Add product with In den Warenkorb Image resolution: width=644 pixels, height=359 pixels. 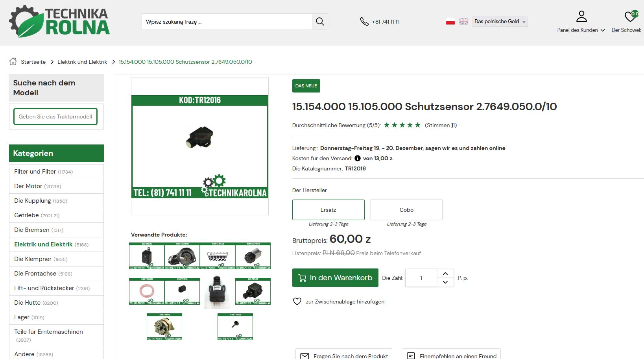coord(335,278)
